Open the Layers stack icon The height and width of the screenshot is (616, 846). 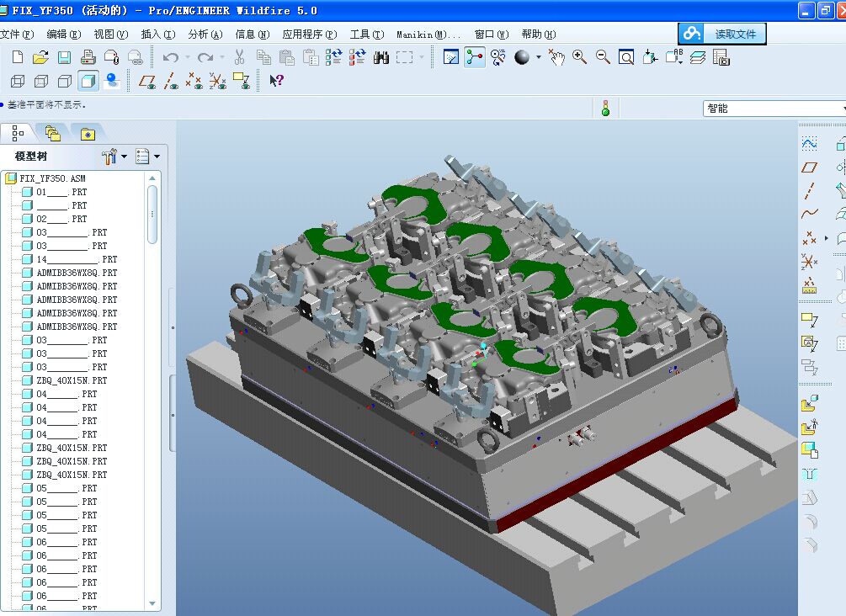697,57
